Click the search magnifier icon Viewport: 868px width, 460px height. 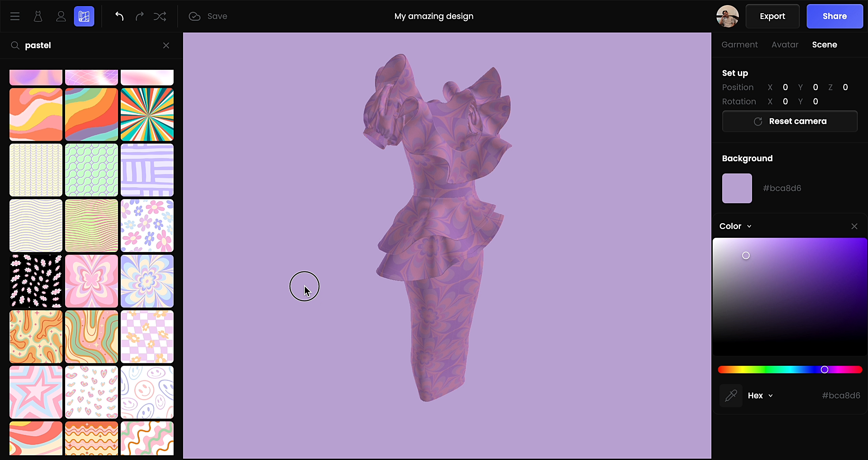point(15,45)
